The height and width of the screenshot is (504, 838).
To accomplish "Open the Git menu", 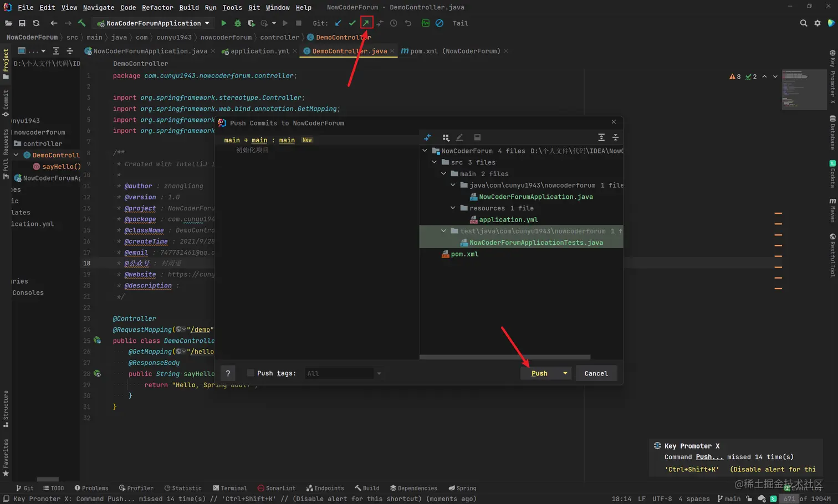I will tap(254, 7).
